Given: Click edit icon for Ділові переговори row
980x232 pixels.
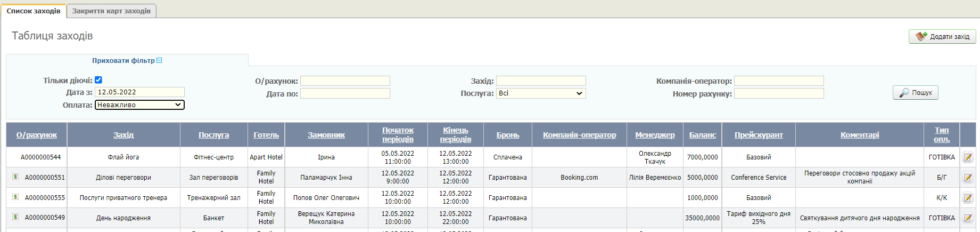Looking at the screenshot, I should 968,178.
